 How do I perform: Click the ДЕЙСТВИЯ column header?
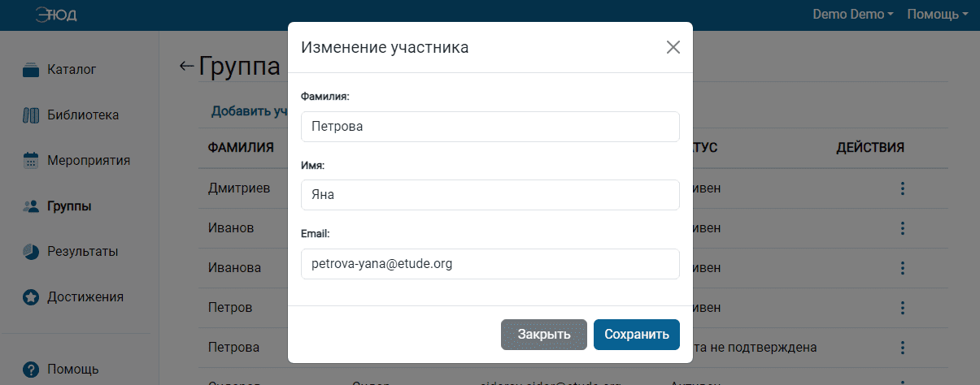pos(870,148)
